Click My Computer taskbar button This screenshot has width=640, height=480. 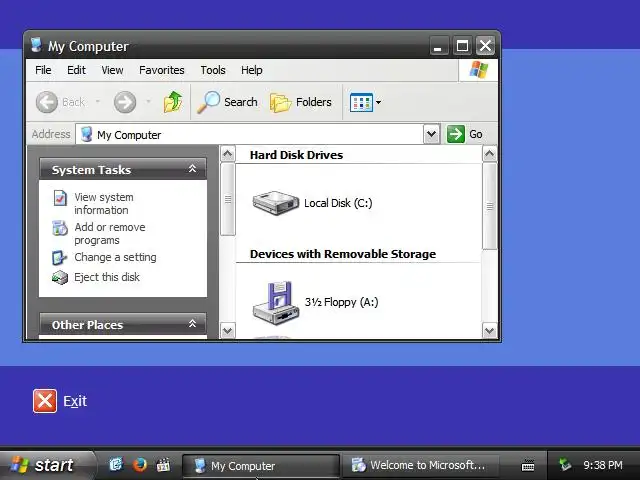[x=261, y=466]
